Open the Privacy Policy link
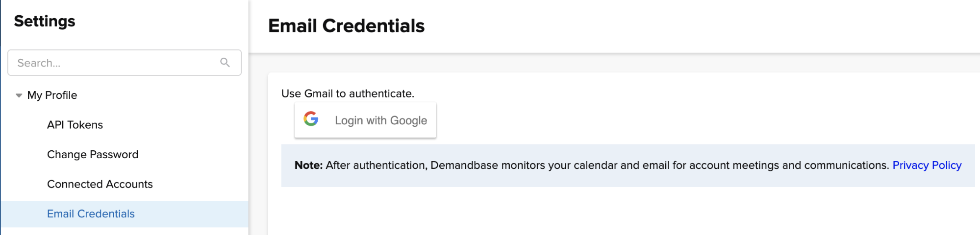The height and width of the screenshot is (235, 980). (x=927, y=165)
